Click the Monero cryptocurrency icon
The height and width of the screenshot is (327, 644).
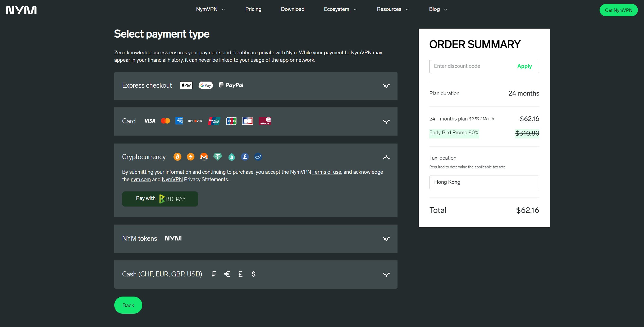204,157
